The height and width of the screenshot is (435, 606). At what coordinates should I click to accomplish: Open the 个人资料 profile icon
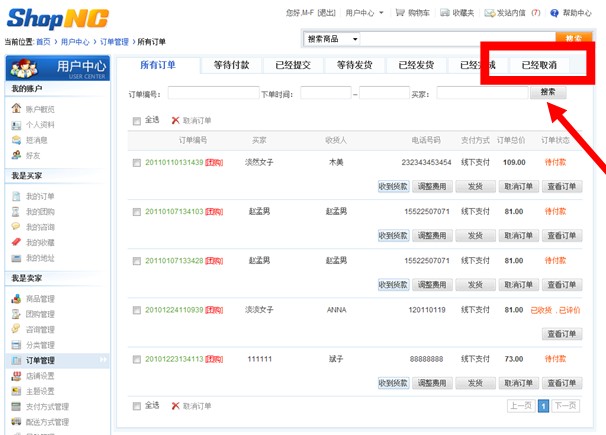click(x=16, y=125)
